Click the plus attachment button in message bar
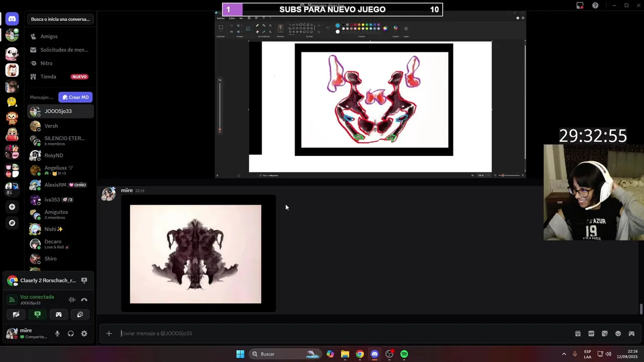The image size is (644, 362). click(109, 333)
